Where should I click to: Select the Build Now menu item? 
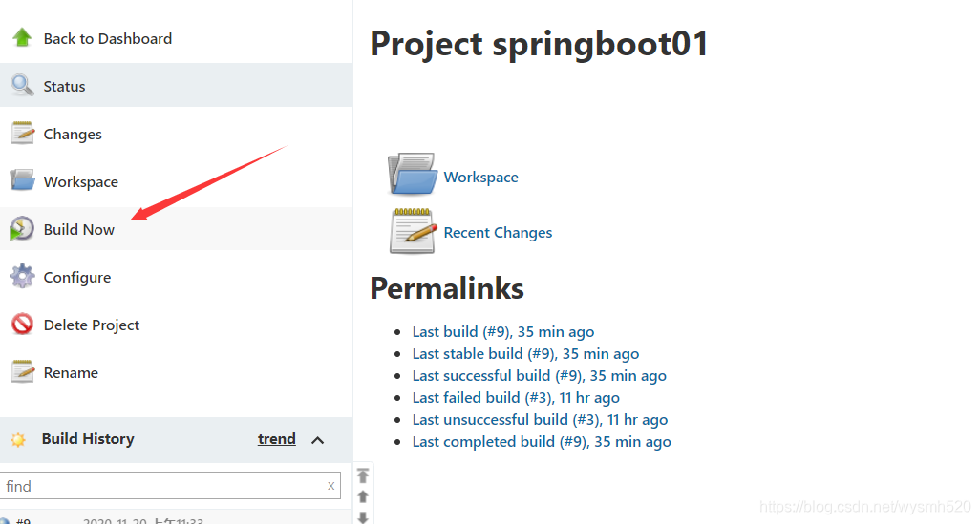click(x=78, y=229)
